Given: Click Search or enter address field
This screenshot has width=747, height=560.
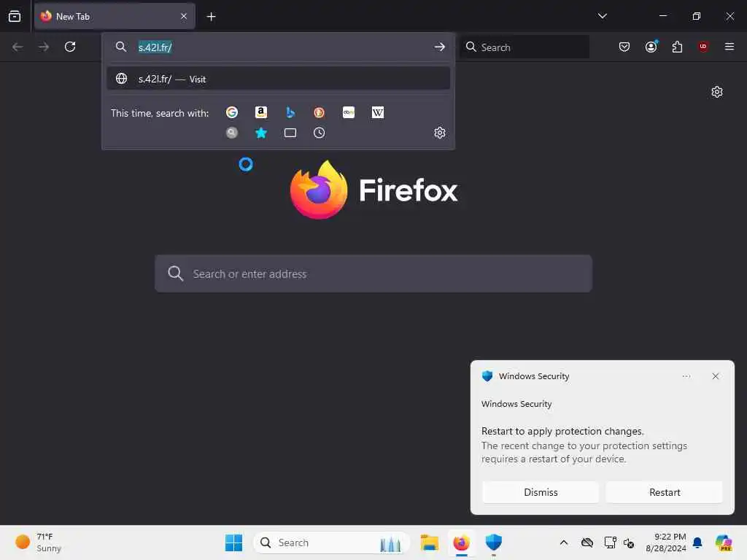Looking at the screenshot, I should click(x=373, y=274).
